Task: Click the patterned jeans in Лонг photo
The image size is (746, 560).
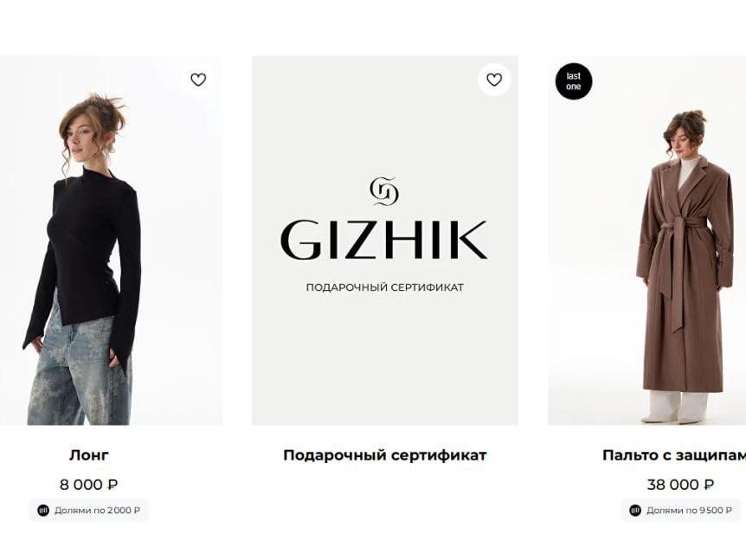Action: [x=79, y=371]
